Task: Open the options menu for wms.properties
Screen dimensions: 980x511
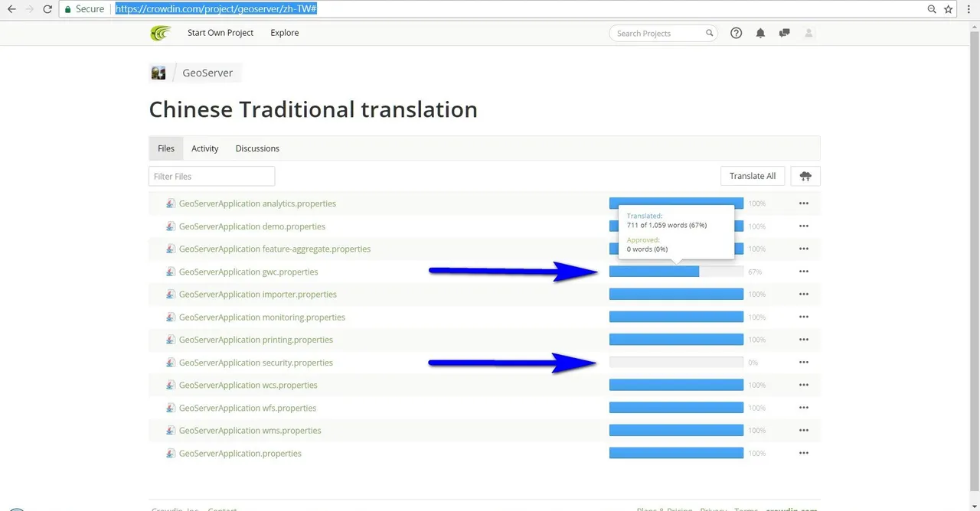Action: (x=804, y=430)
